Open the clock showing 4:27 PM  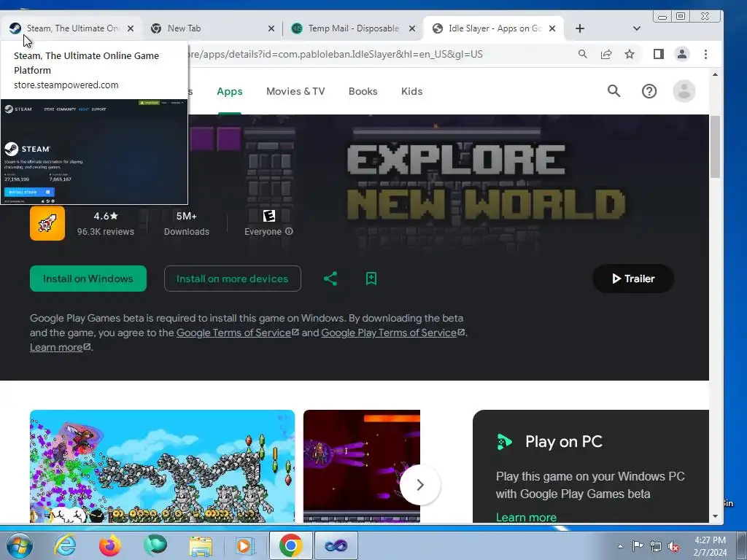point(710,546)
